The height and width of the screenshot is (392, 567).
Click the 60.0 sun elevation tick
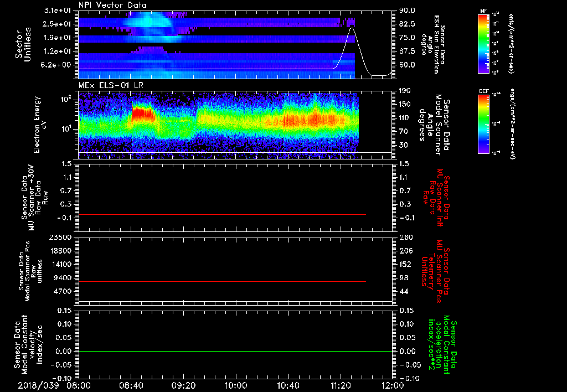[x=407, y=65]
